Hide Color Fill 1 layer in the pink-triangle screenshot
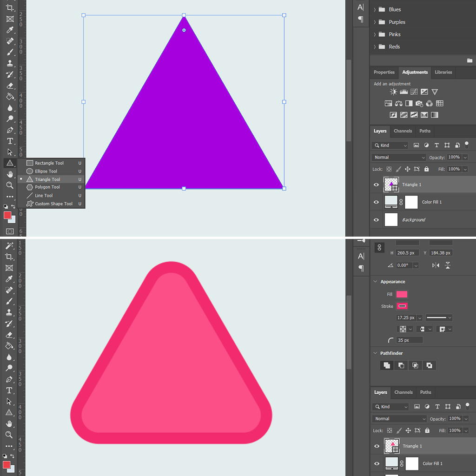The image size is (476, 476). pyautogui.click(x=377, y=463)
